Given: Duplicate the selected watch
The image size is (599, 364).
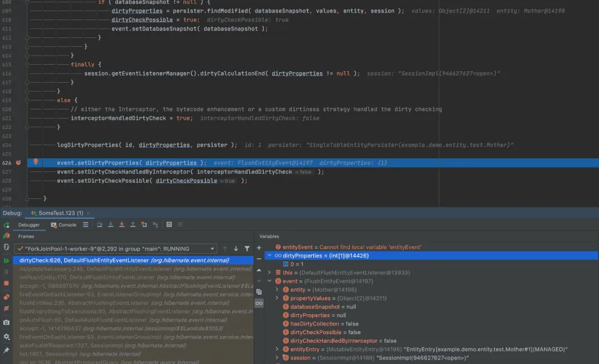Looking at the screenshot, I should pos(259,292).
